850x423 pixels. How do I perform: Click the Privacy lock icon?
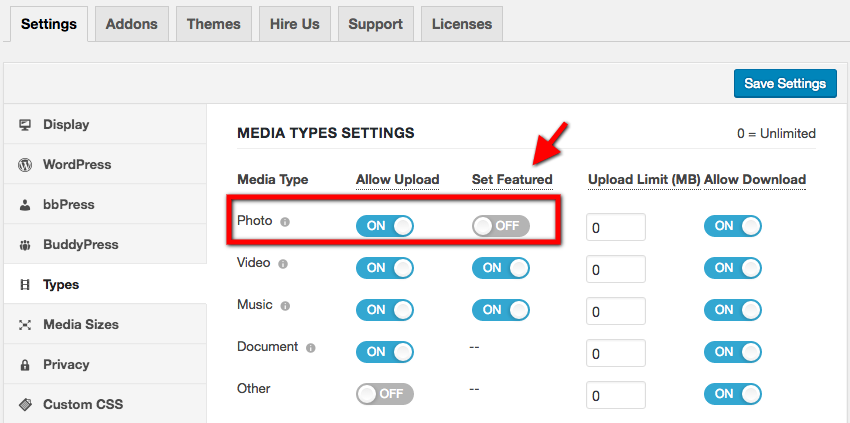25,365
